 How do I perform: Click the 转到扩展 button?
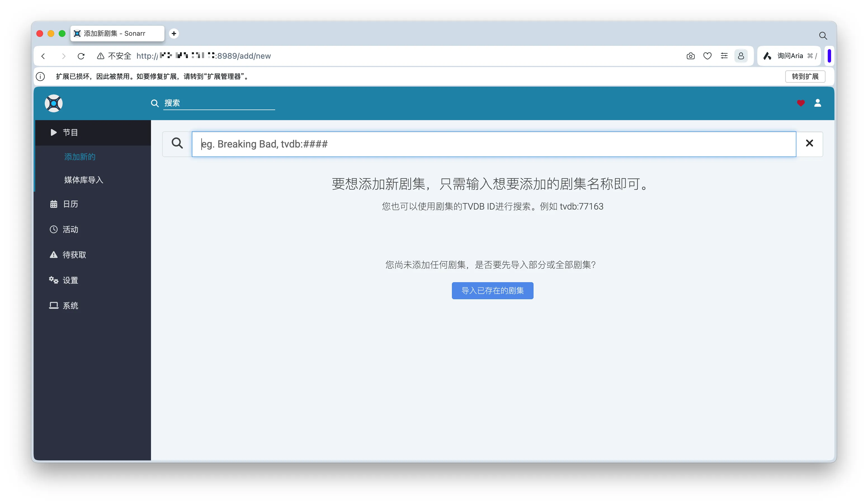point(805,76)
